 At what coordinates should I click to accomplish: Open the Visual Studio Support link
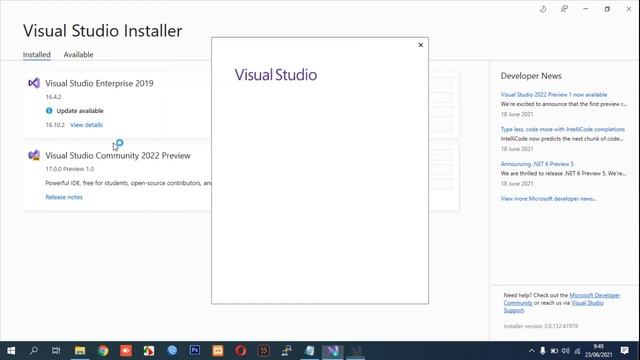[587, 303]
